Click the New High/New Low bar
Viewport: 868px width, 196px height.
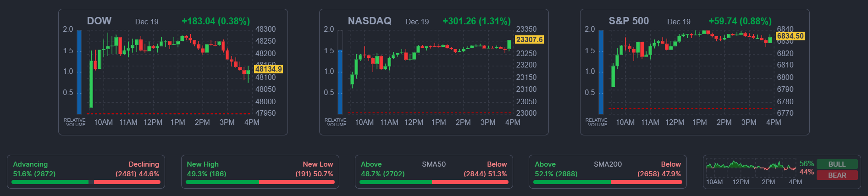260,182
